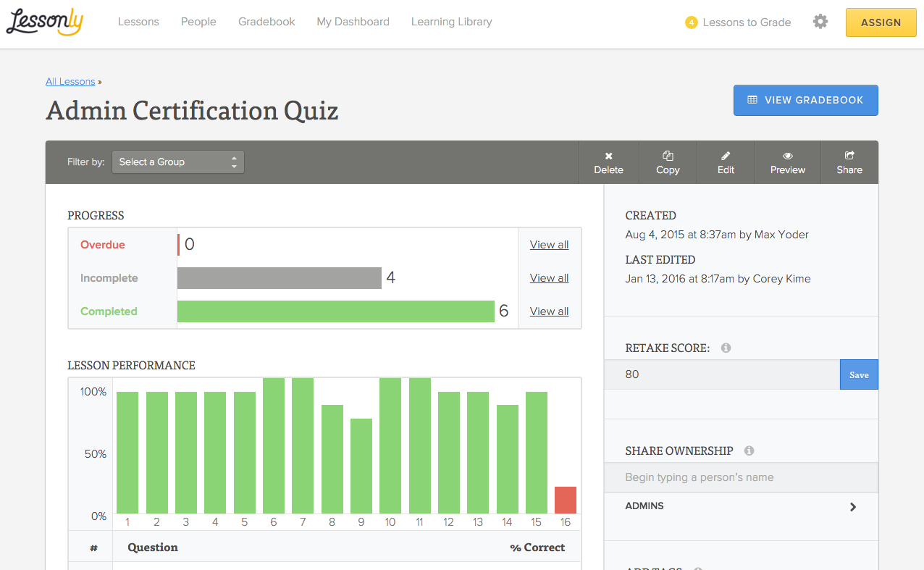924x570 pixels.
Task: Click the Delete lesson icon
Action: point(608,156)
